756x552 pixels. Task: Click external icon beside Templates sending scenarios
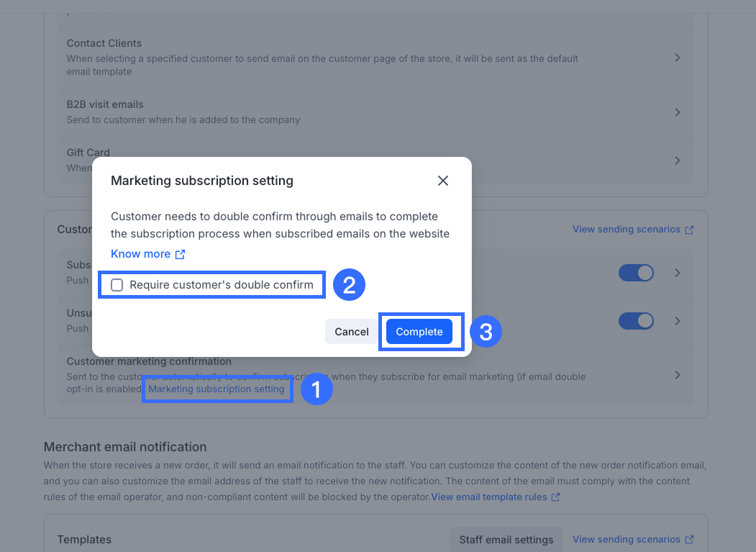[690, 540]
